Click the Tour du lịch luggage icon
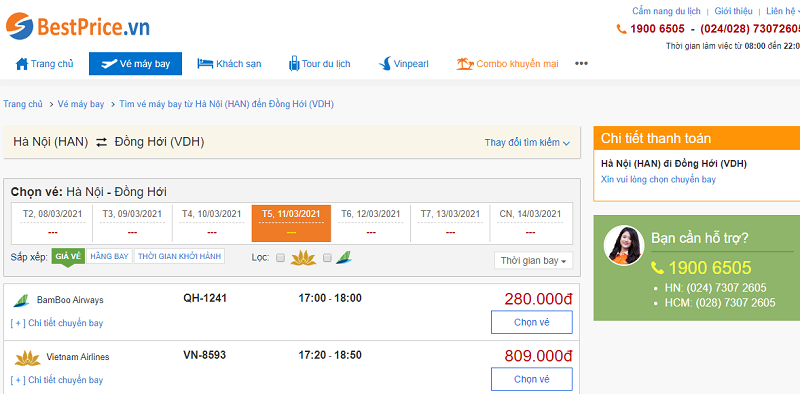The image size is (800, 394). (x=294, y=64)
